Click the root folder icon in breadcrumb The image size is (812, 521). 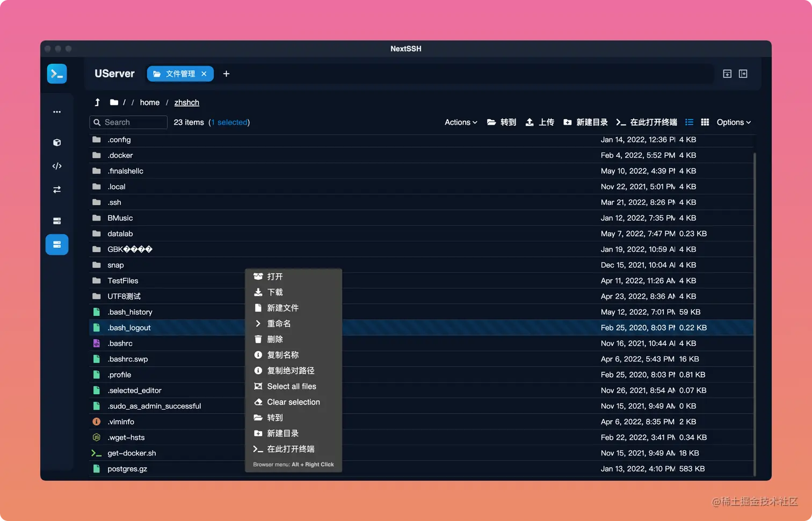[x=114, y=102]
